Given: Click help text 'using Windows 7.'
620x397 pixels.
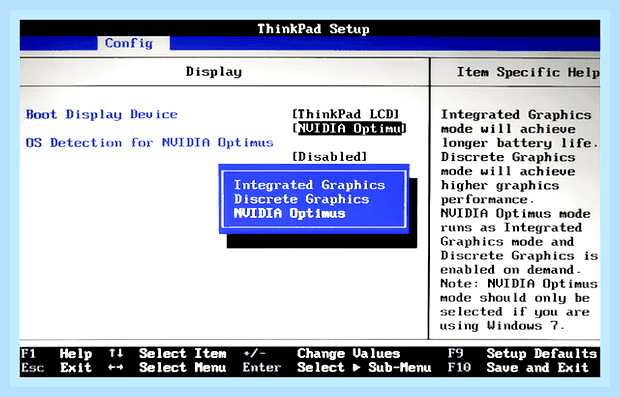Looking at the screenshot, I should coord(502,326).
